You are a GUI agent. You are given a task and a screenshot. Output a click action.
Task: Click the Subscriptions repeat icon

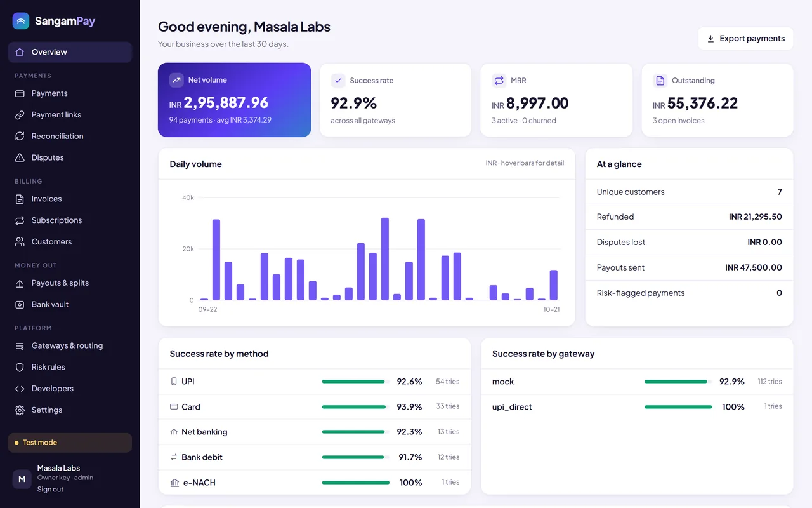(20, 220)
